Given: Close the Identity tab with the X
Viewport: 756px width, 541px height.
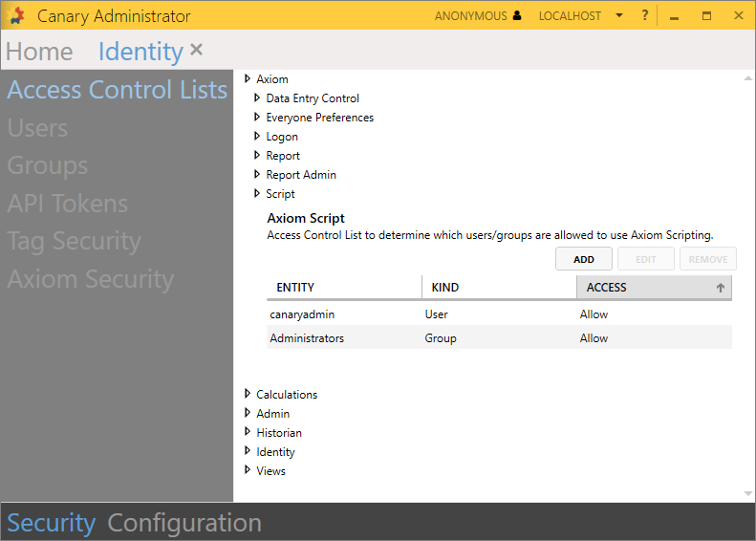Looking at the screenshot, I should pyautogui.click(x=197, y=50).
